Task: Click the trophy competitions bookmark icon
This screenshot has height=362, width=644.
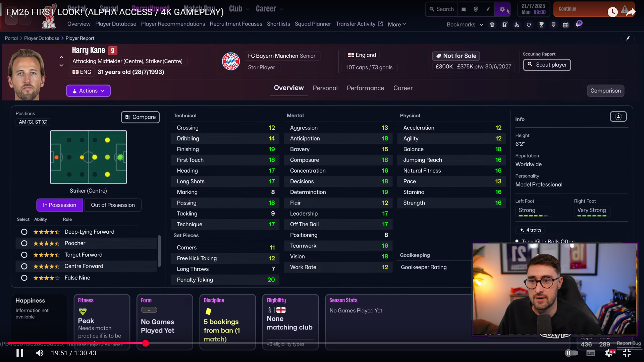Action: point(541,25)
